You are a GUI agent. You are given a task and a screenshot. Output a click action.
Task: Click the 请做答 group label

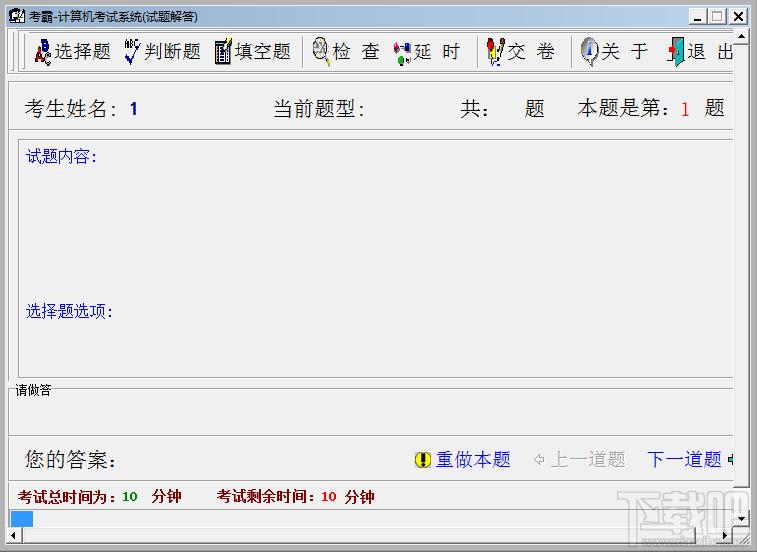[x=33, y=390]
